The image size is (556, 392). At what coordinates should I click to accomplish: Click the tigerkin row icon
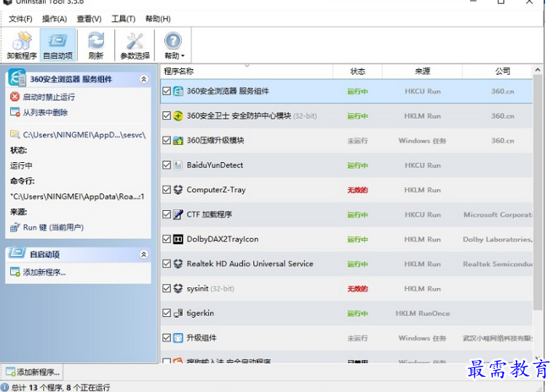pos(178,313)
